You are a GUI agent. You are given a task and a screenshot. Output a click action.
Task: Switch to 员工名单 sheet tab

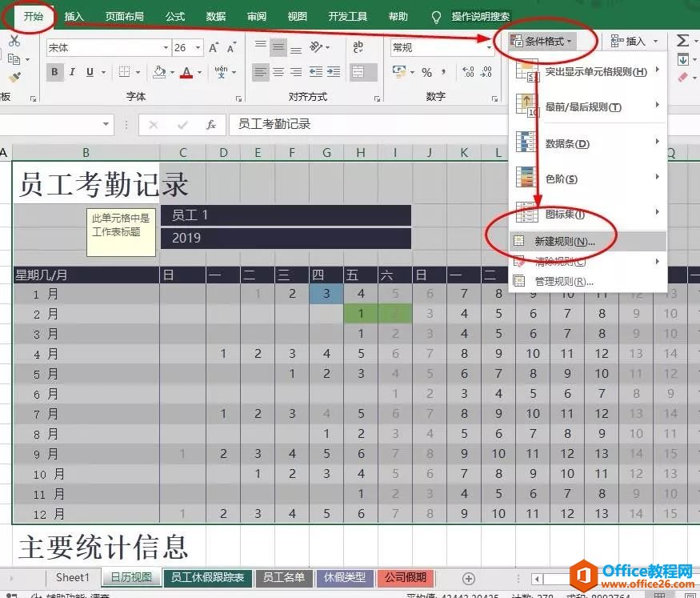283,577
